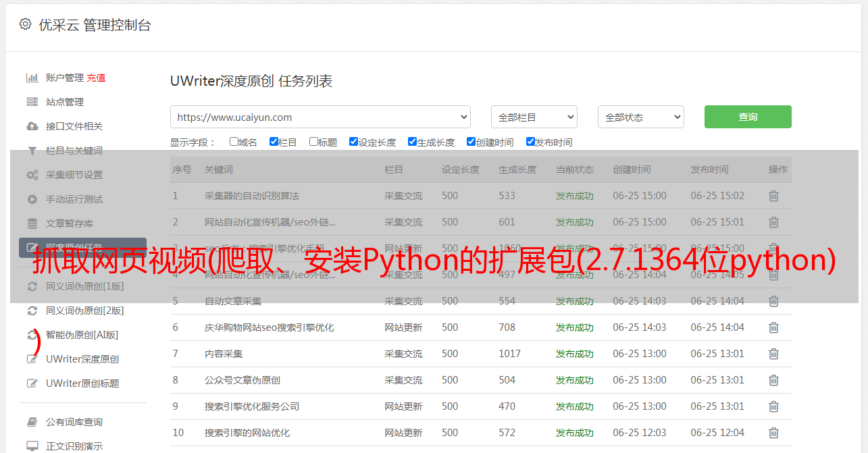Open 接口文件相关 in the sidebar

pos(74,126)
